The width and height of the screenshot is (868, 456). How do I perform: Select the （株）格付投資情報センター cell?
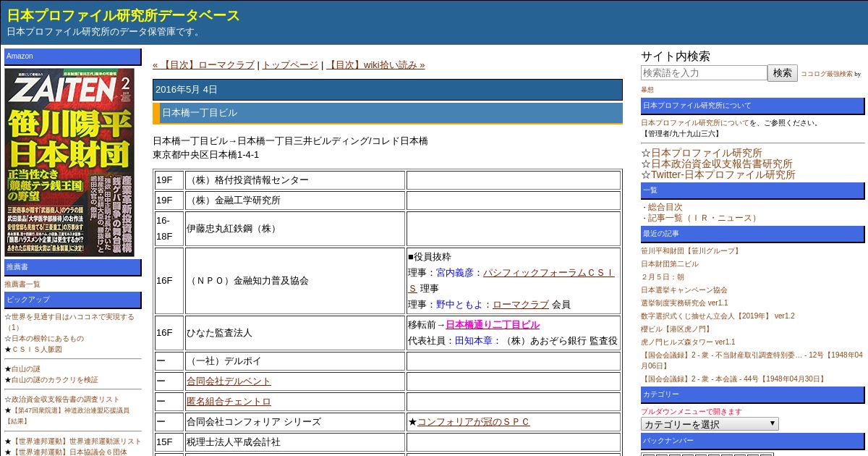click(x=295, y=180)
